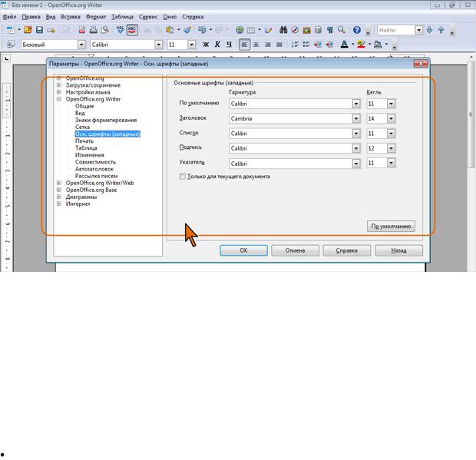Toggle bulleted list icon
This screenshot has width=476, height=460.
point(306,45)
